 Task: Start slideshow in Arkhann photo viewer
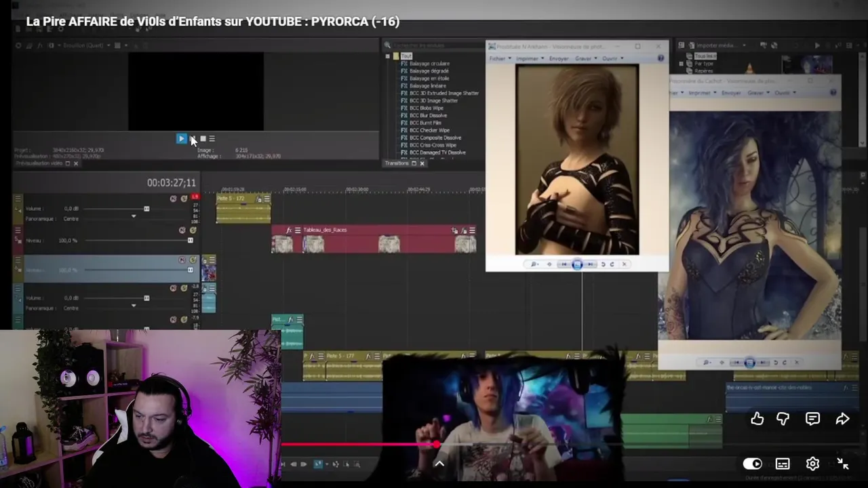coord(577,264)
